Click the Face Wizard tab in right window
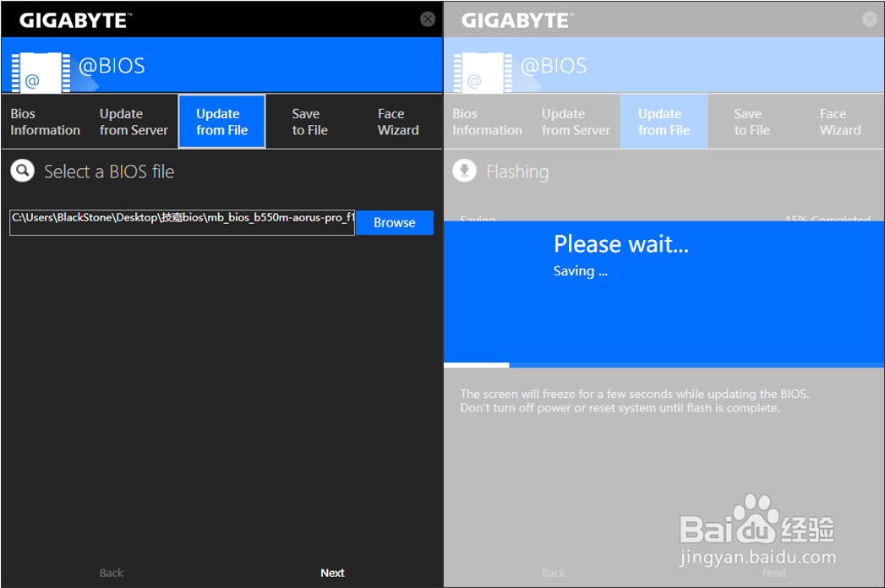 pos(840,122)
